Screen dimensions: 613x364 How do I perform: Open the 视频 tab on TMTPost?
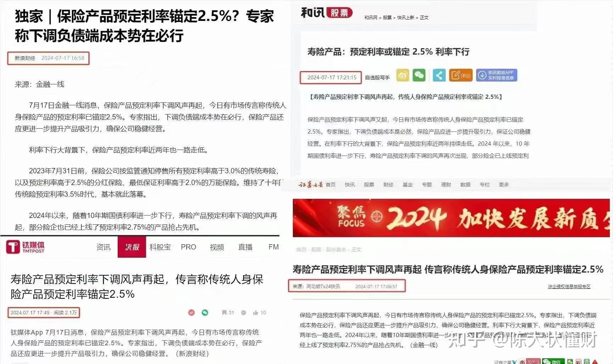click(x=217, y=247)
